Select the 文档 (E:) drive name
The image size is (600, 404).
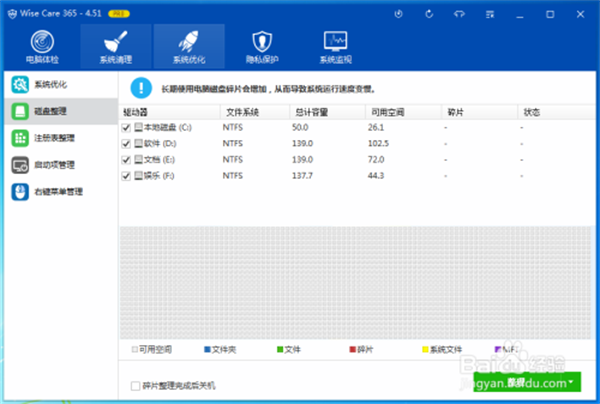159,160
